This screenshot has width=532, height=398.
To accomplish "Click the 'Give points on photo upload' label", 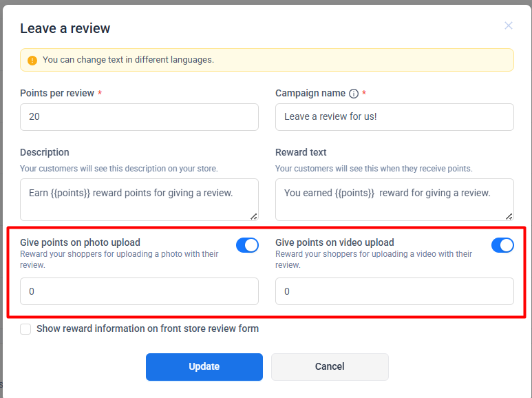I will [80, 242].
